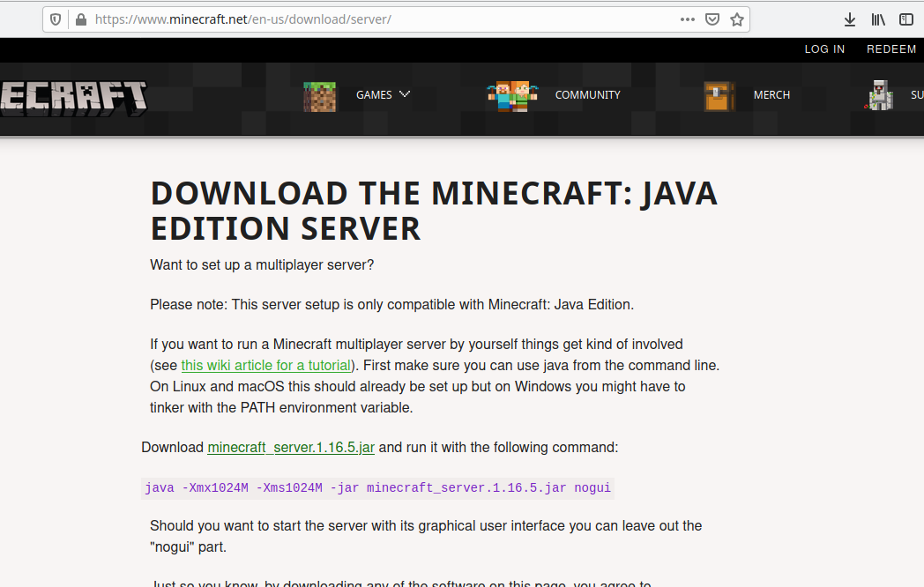Click the Minecraft logo
Screen dimensions: 924x587
[73, 98]
